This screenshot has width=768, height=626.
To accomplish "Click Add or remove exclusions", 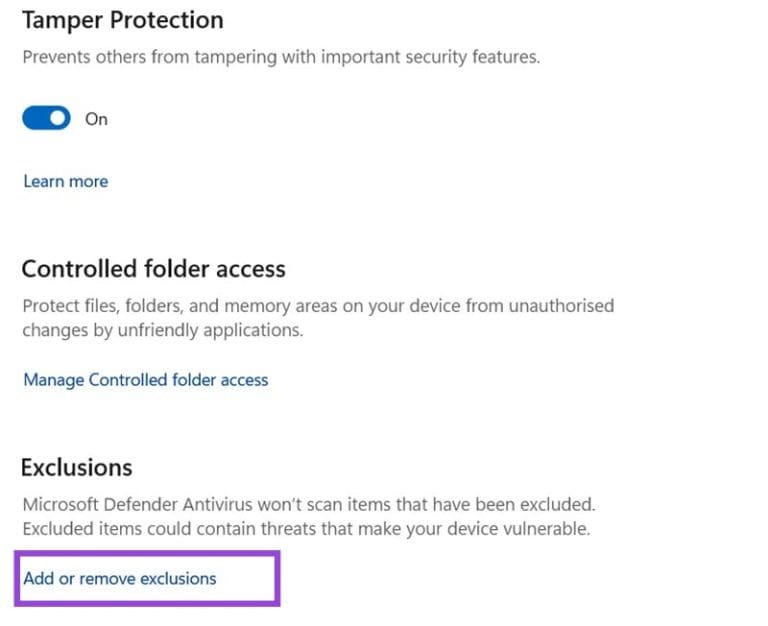I will 120,578.
